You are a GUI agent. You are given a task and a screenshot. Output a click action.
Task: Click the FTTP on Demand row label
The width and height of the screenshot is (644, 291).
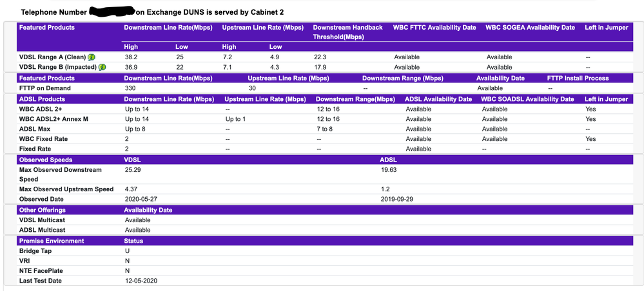(45, 88)
